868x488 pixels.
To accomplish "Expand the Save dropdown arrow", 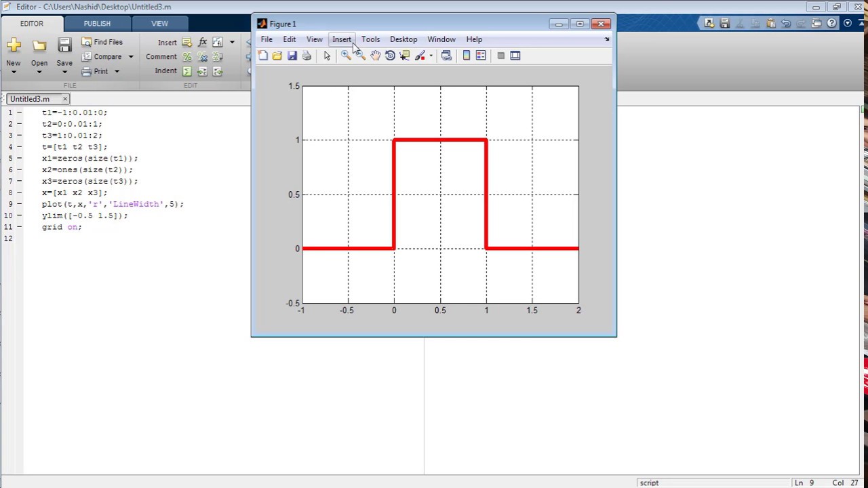I will click(x=64, y=72).
